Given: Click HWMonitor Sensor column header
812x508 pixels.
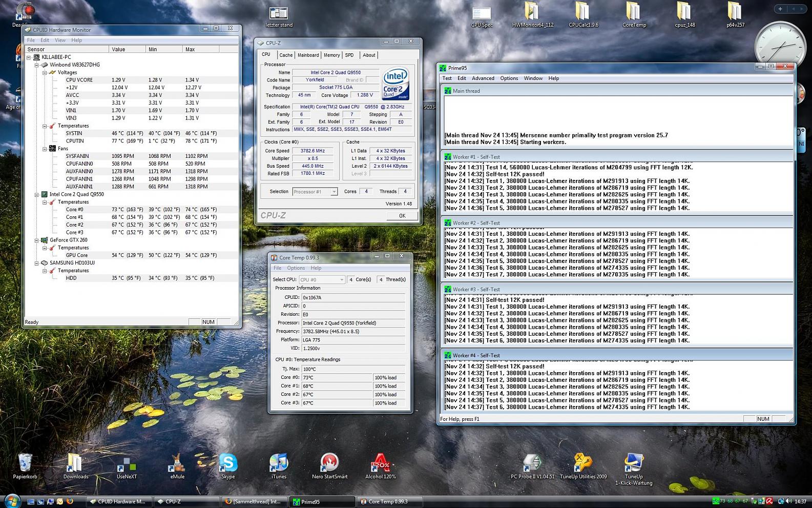Looking at the screenshot, I should tap(67, 49).
